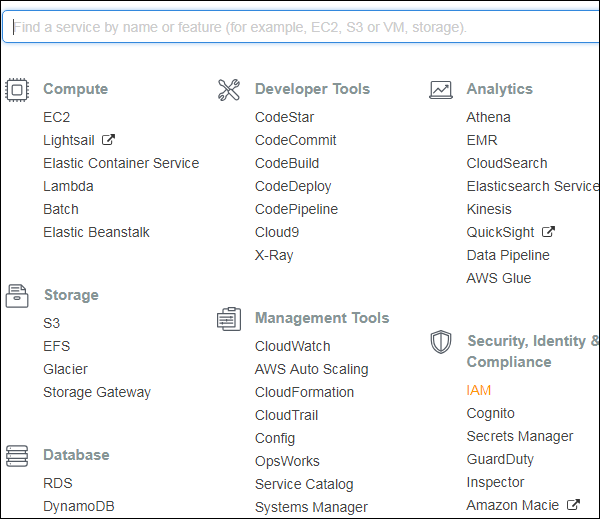Click the Analytics chart icon
This screenshot has width=600, height=519.
pos(441,90)
